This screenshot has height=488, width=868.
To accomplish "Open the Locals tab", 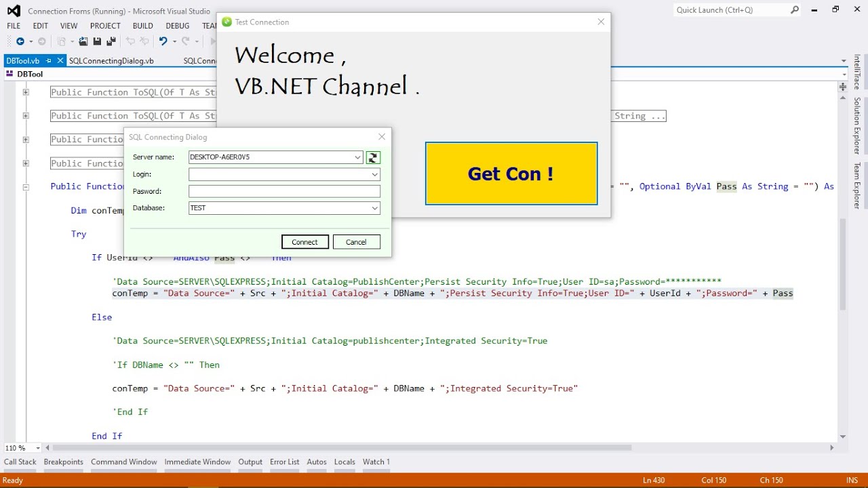I will [x=344, y=462].
